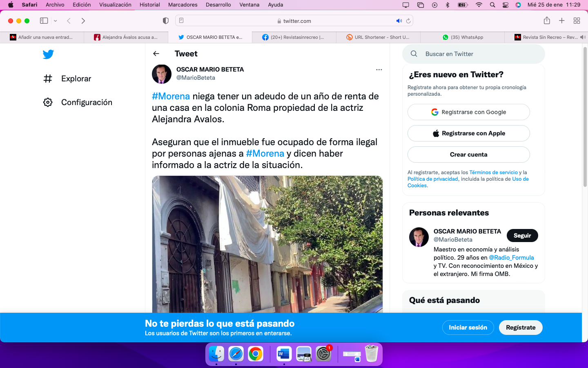
Task: Open the Marcadores menu
Action: pyautogui.click(x=183, y=5)
